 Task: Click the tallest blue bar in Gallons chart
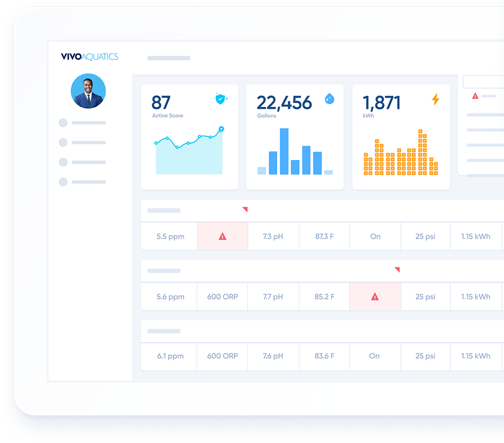point(284,152)
